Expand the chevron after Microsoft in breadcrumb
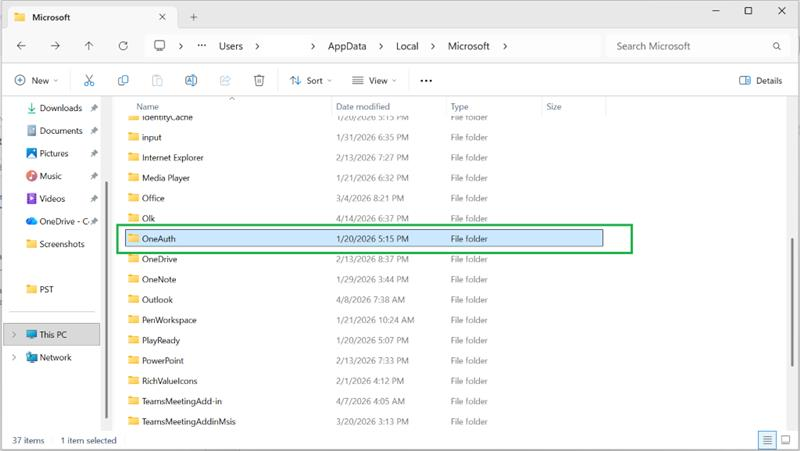 click(505, 46)
